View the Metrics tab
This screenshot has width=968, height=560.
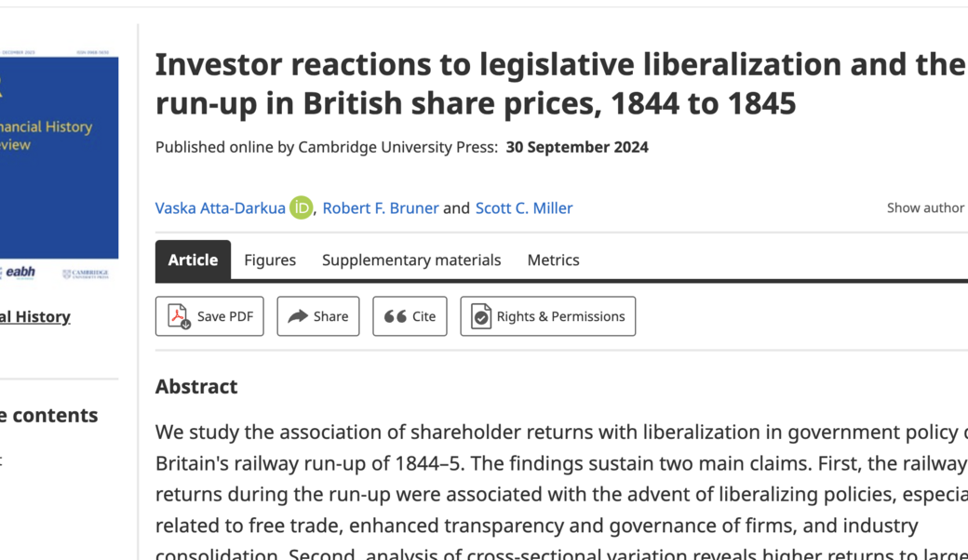point(553,260)
